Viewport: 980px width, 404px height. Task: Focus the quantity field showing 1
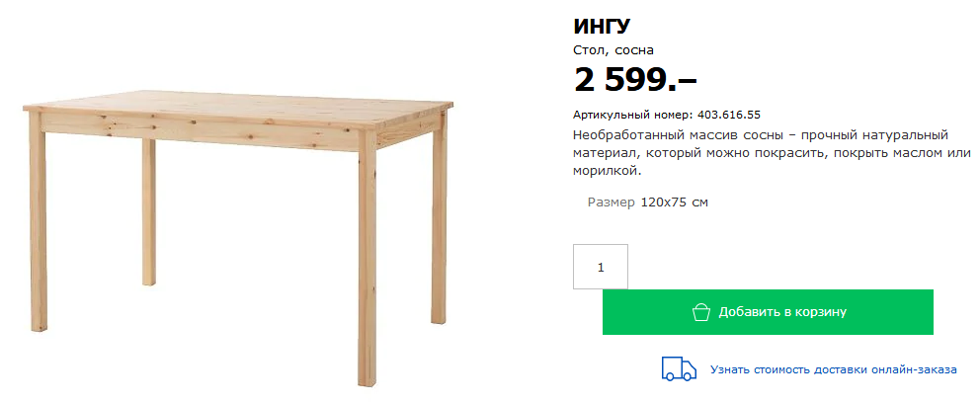coord(601,267)
